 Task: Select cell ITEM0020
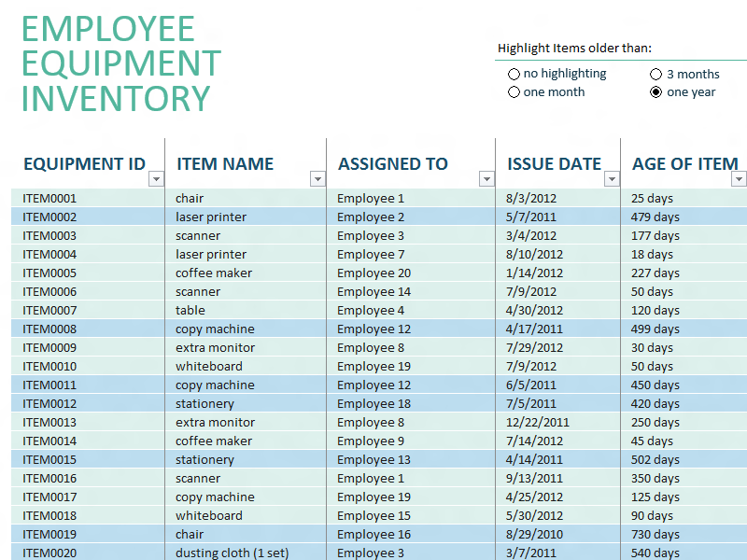tap(88, 553)
